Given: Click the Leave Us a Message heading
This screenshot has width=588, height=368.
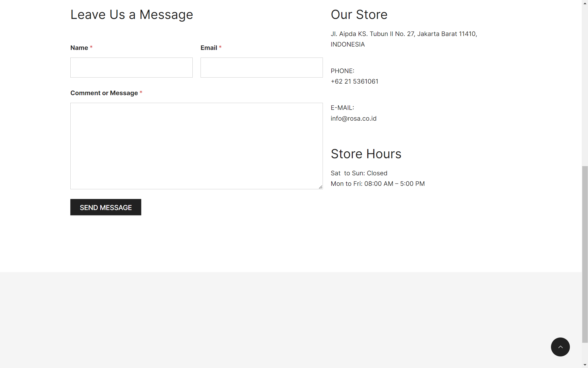Looking at the screenshot, I should point(132,14).
